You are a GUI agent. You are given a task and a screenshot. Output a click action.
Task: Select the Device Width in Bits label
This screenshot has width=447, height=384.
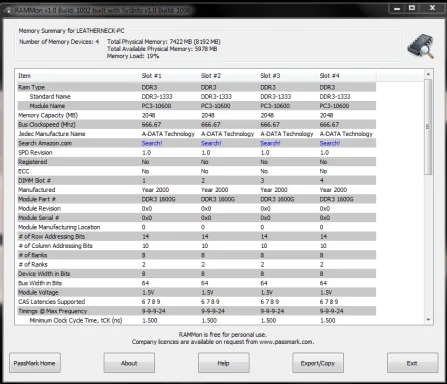[44, 274]
